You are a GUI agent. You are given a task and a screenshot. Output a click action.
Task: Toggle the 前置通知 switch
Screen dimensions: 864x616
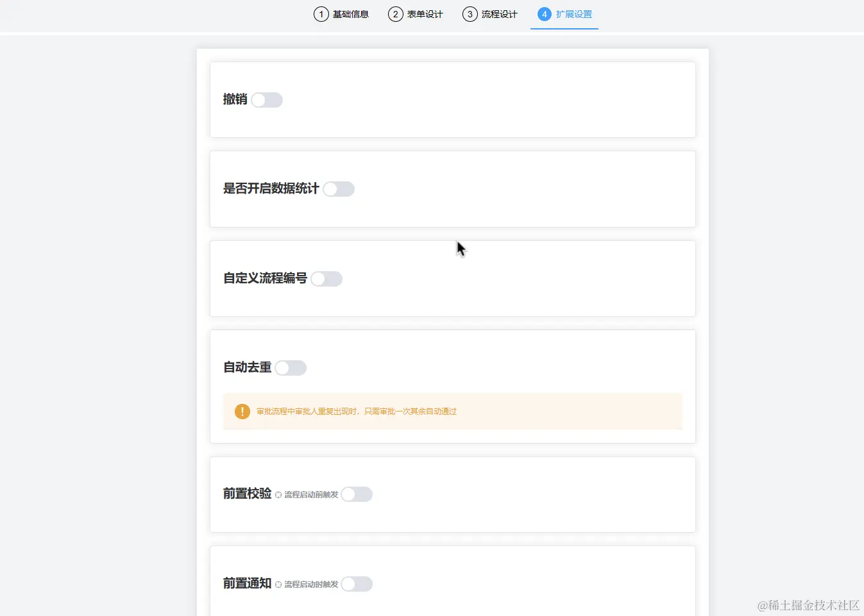(x=357, y=584)
